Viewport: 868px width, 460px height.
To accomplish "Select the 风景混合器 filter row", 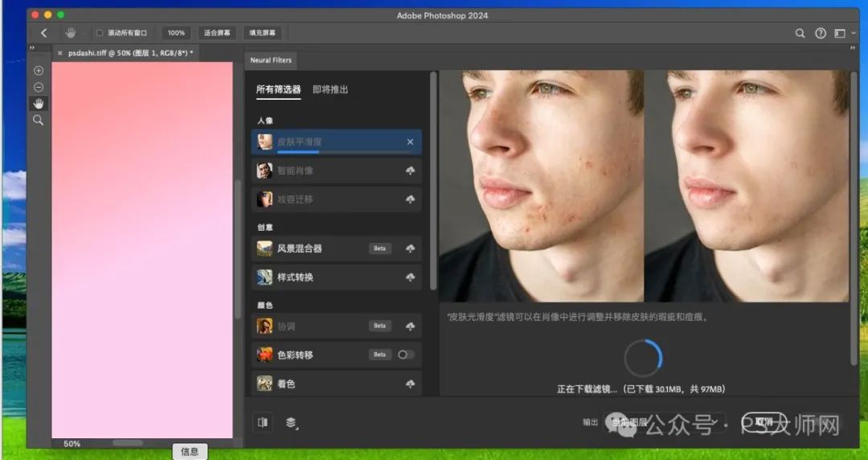I will [x=337, y=248].
